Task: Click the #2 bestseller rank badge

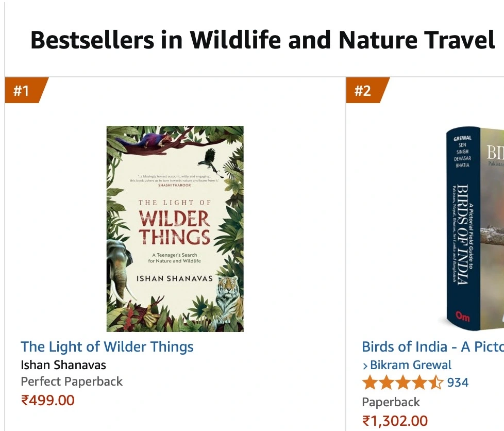Action: 364,91
